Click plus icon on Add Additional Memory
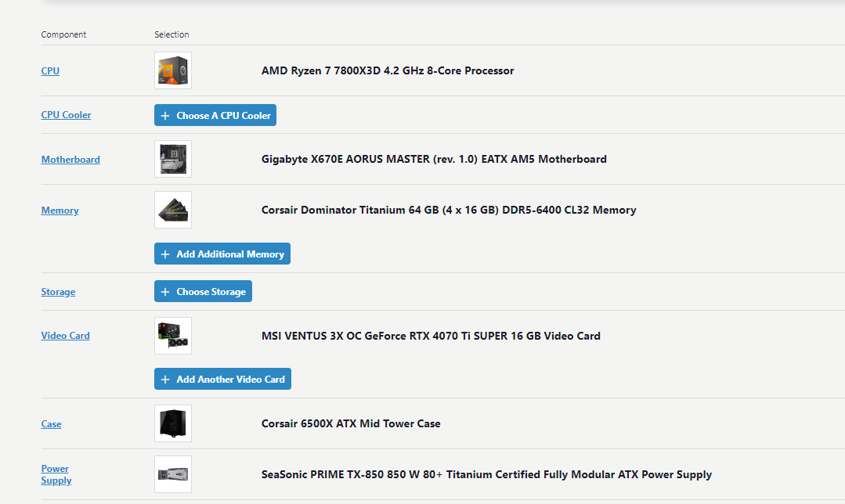845x504 pixels. click(x=165, y=254)
